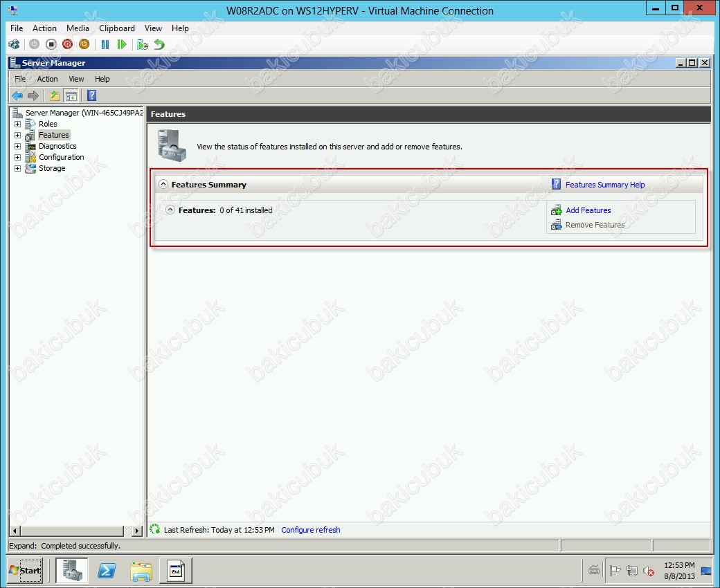Expand the Storage tree node
Image resolution: width=720 pixels, height=588 pixels.
pos(18,169)
